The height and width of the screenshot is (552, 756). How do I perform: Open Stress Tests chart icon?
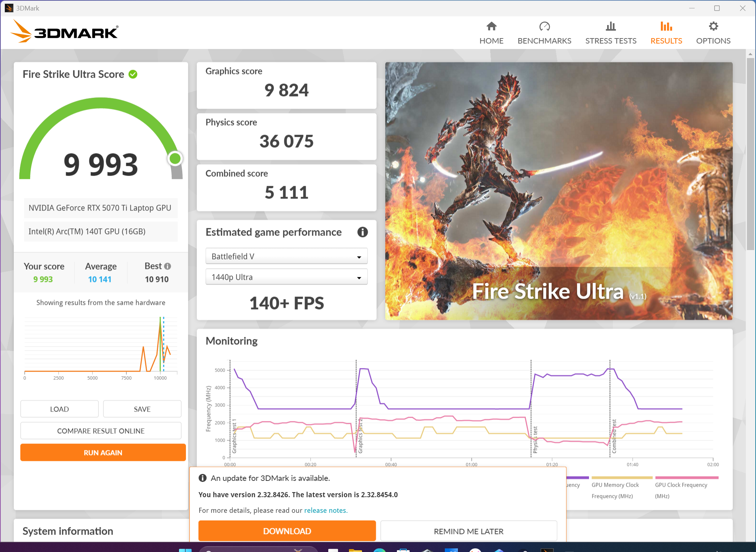610,26
